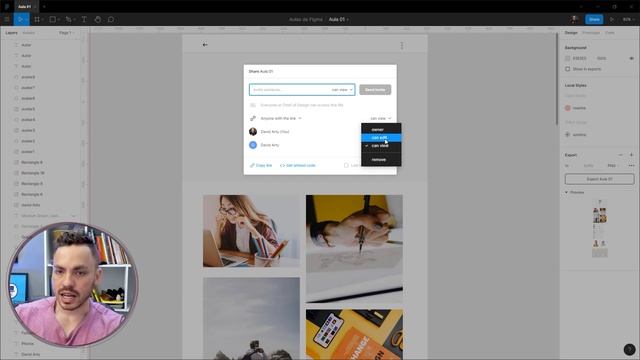Open the link permission can view dropdown
Image resolution: width=640 pixels, height=360 pixels.
coord(380,118)
